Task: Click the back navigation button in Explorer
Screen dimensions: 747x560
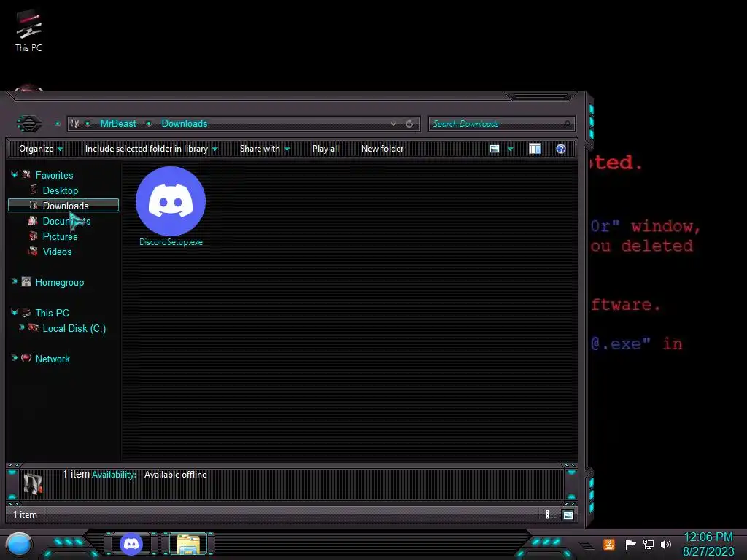Action: (x=29, y=124)
